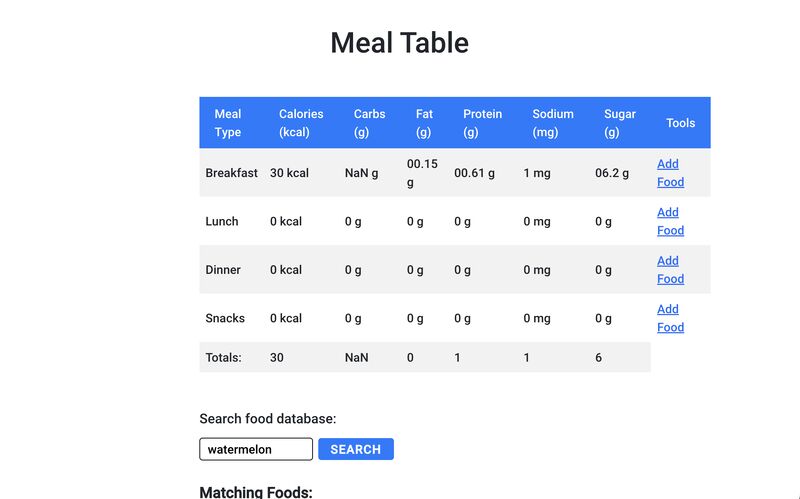Click Add Food link for Breakfast

tap(670, 173)
